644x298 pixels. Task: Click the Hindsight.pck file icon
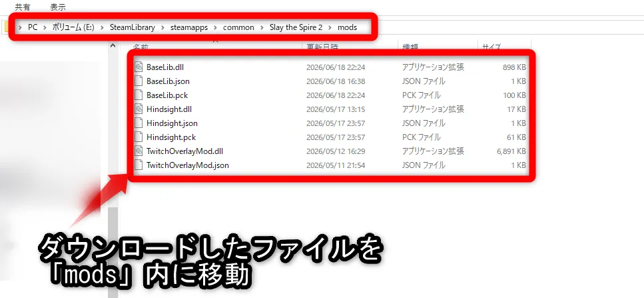pos(139,137)
